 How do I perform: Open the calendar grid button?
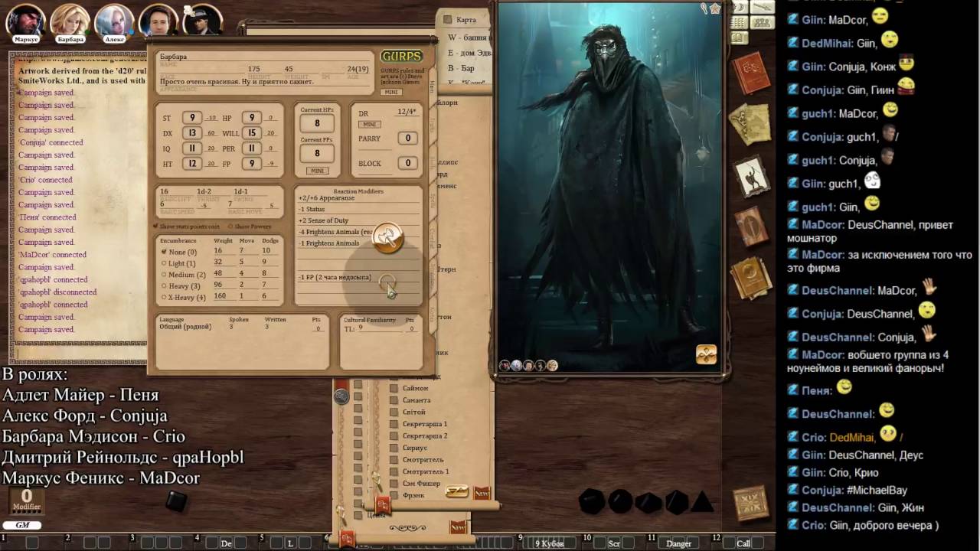[x=738, y=23]
